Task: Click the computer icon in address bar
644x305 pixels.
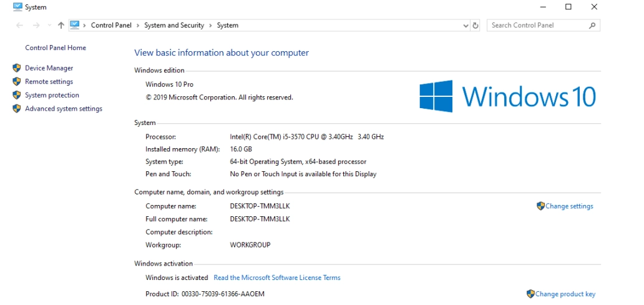Action: pos(75,25)
